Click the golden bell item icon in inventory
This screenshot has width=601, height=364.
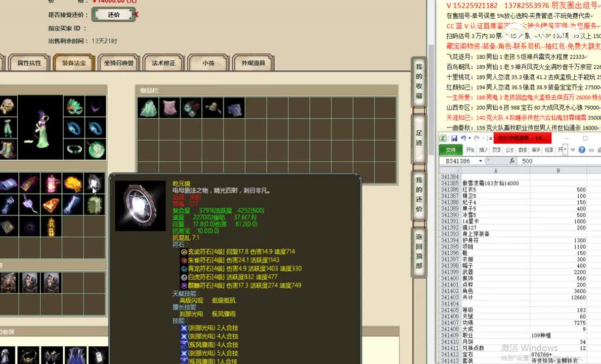[x=51, y=205]
